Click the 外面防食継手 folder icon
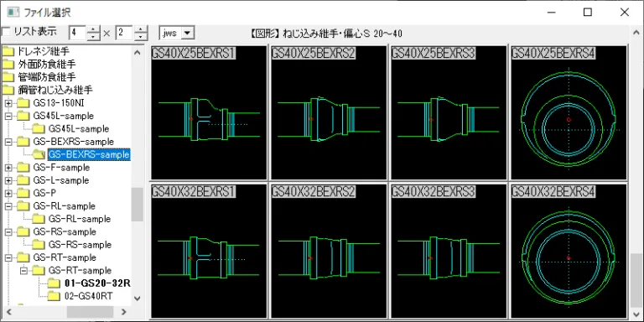The width and height of the screenshot is (644, 322). pyautogui.click(x=8, y=64)
